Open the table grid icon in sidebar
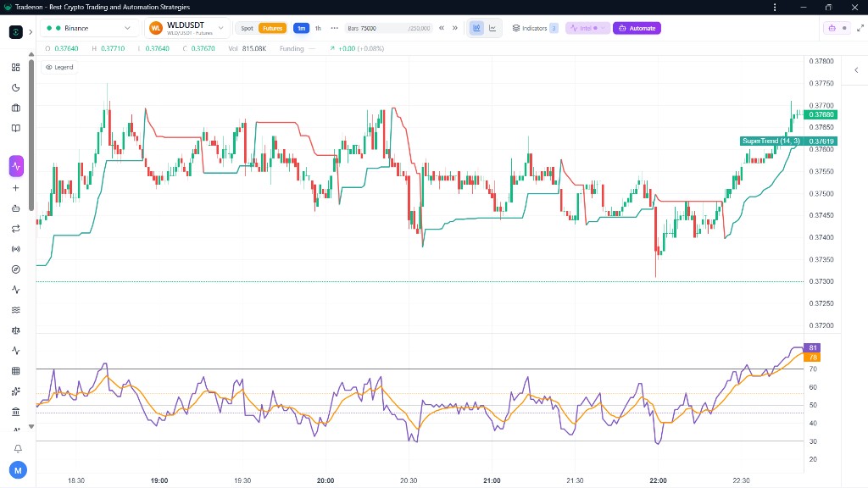The height and width of the screenshot is (488, 868). [x=15, y=371]
